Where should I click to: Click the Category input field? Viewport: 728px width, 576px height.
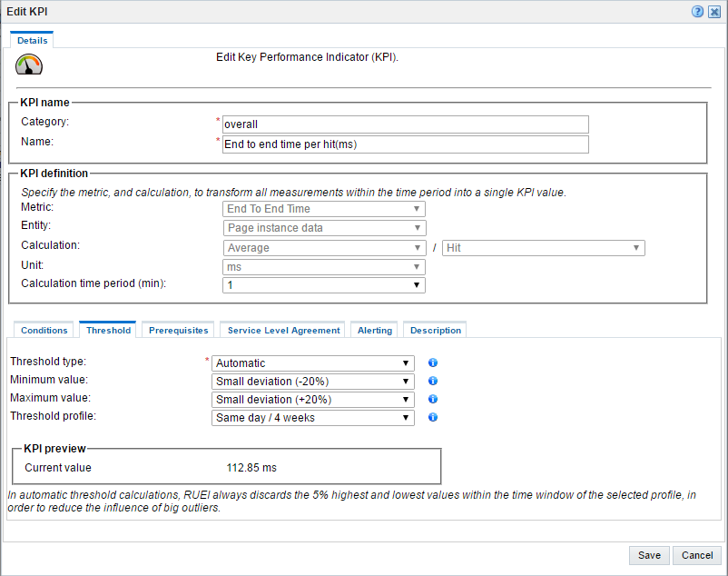point(406,124)
